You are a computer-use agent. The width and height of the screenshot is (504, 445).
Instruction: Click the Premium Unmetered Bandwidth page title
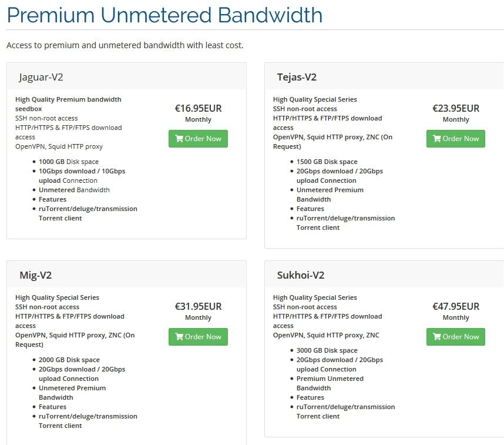pyautogui.click(x=164, y=15)
